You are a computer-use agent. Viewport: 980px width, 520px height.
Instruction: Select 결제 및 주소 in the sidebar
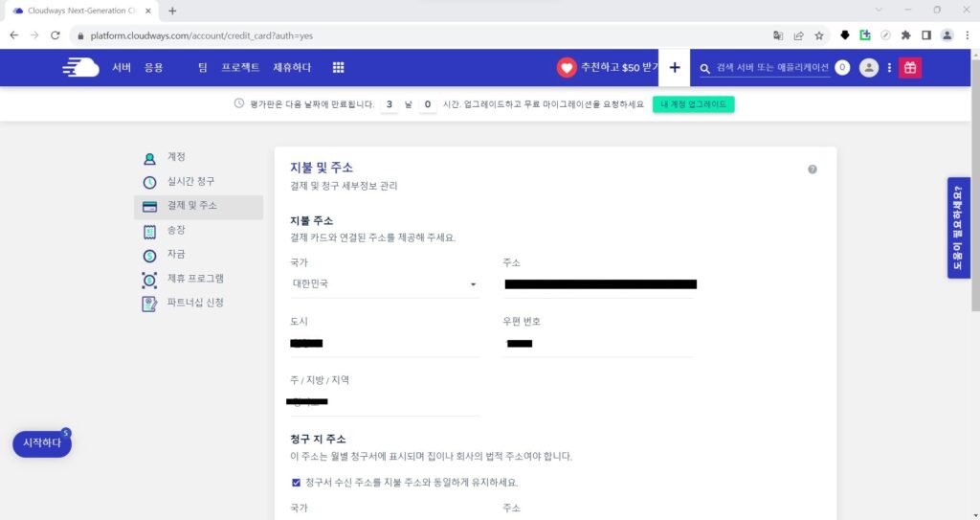click(x=198, y=206)
